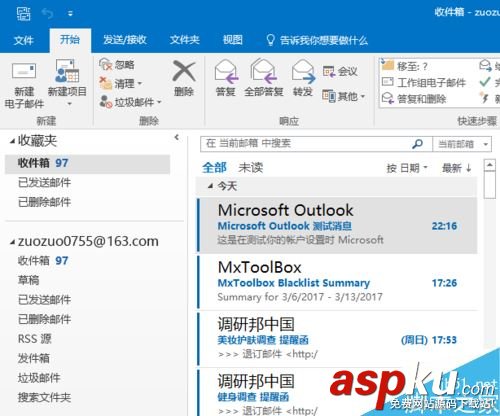Screen dimensions: 500x416
Task: Switch to the 视图 (View) ribbon tab
Action: tap(233, 40)
